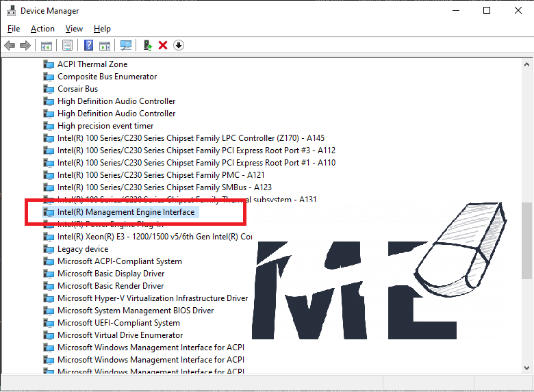Click the icon next to ACPI Thermal Zone
534x392 pixels.
click(x=49, y=64)
